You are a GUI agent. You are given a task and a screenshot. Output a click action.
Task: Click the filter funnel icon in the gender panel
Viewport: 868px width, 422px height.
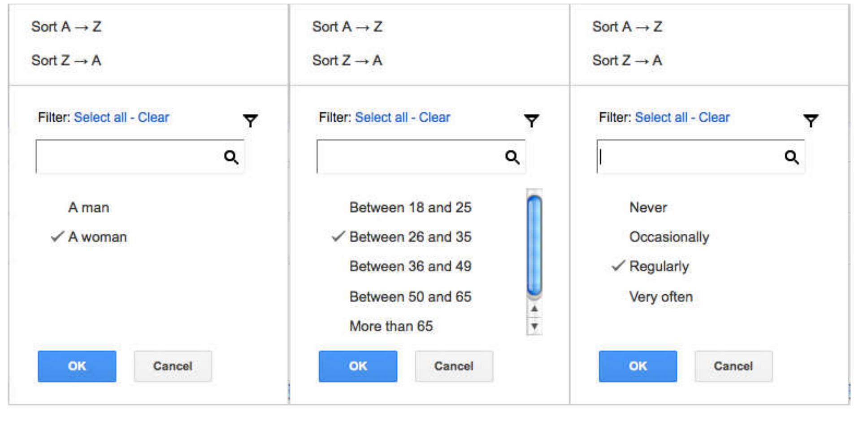pos(250,120)
